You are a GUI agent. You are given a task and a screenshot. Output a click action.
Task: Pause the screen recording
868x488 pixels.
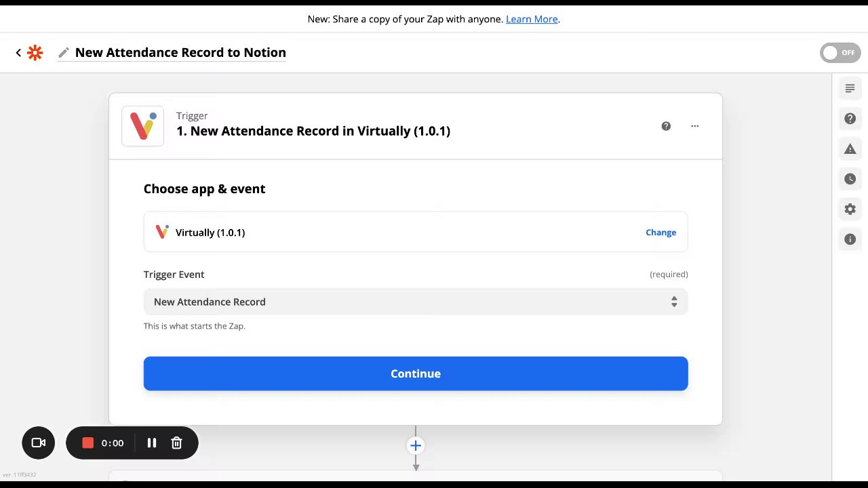coord(152,443)
